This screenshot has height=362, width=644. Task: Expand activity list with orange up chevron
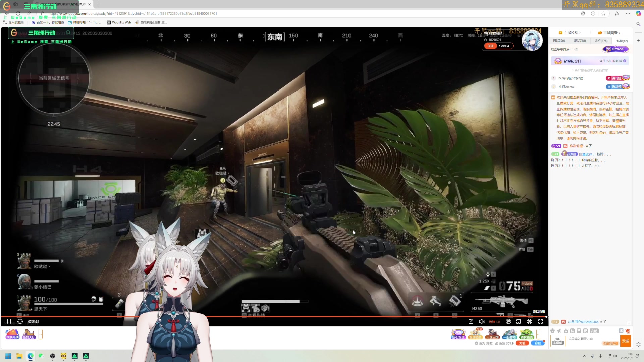538,334
